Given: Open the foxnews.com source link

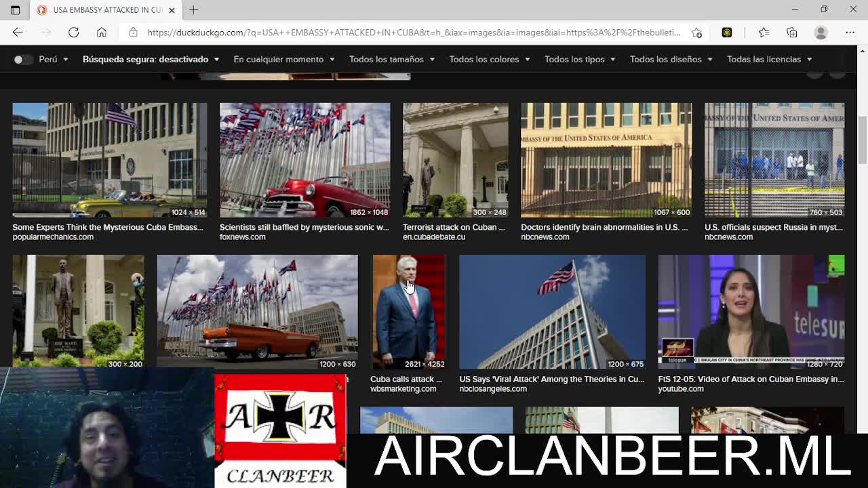Looking at the screenshot, I should (243, 237).
